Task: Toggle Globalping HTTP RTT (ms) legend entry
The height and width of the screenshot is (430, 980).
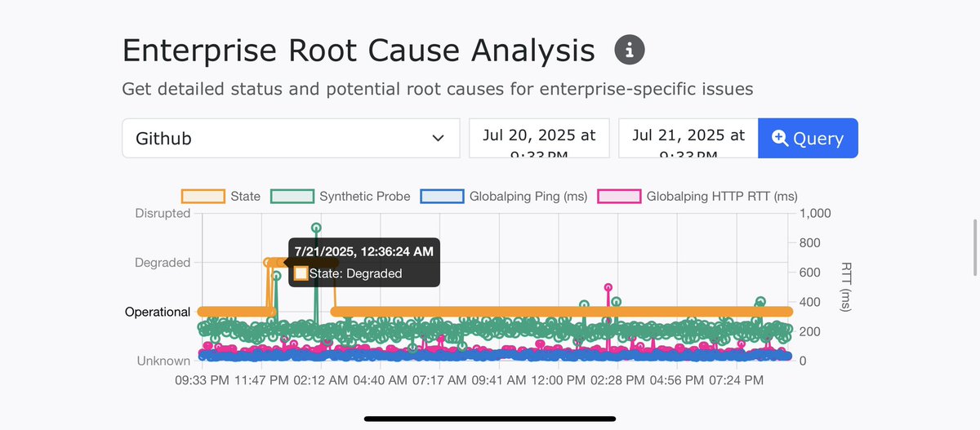Action: tap(697, 196)
